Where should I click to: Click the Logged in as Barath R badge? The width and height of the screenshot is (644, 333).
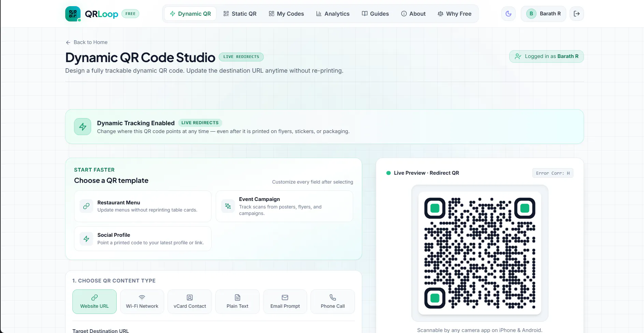point(546,56)
